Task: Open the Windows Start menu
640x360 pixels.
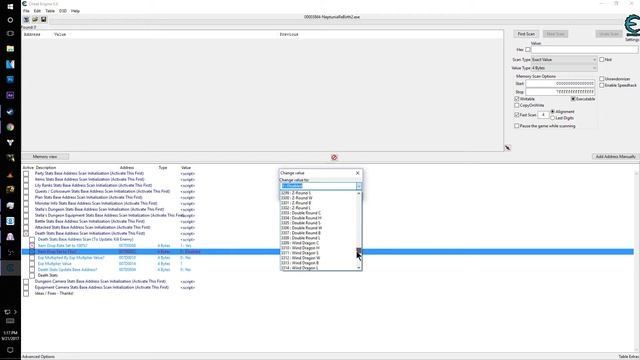Action: tap(10, 7)
